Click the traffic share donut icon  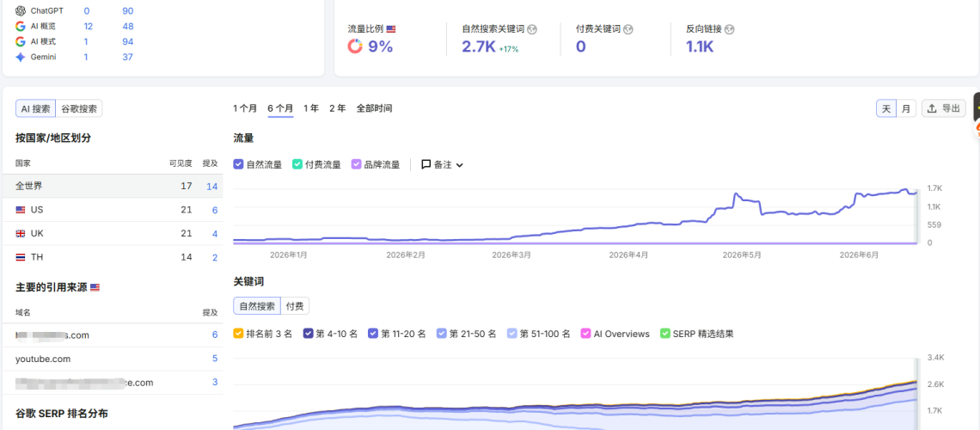[x=355, y=46]
